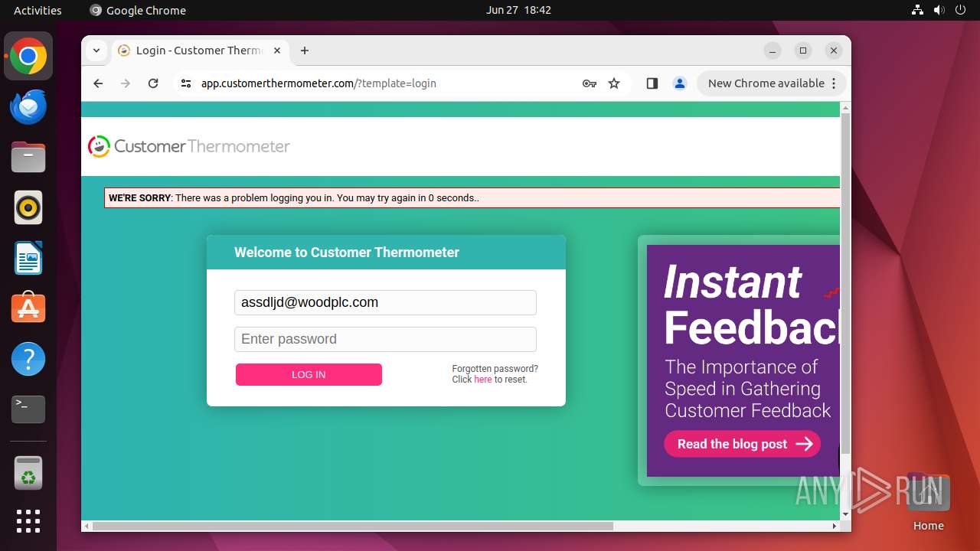
Task: Open New Chrome available update menu
Action: pos(771,83)
